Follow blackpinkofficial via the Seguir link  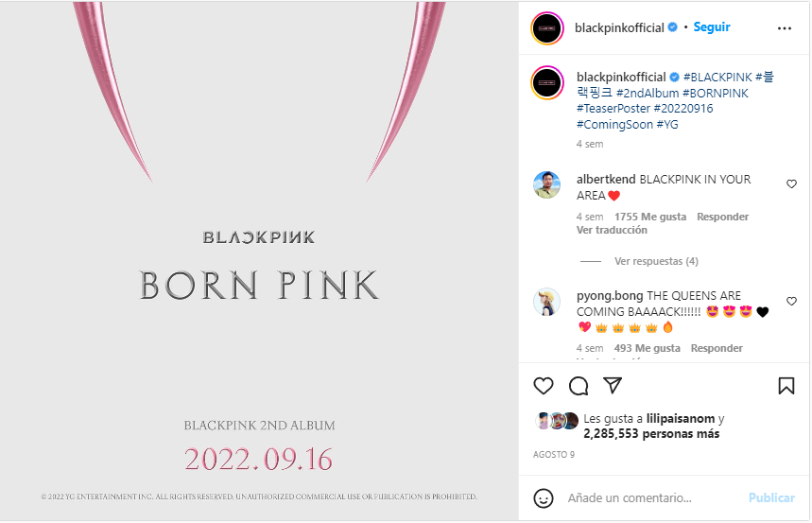[712, 26]
